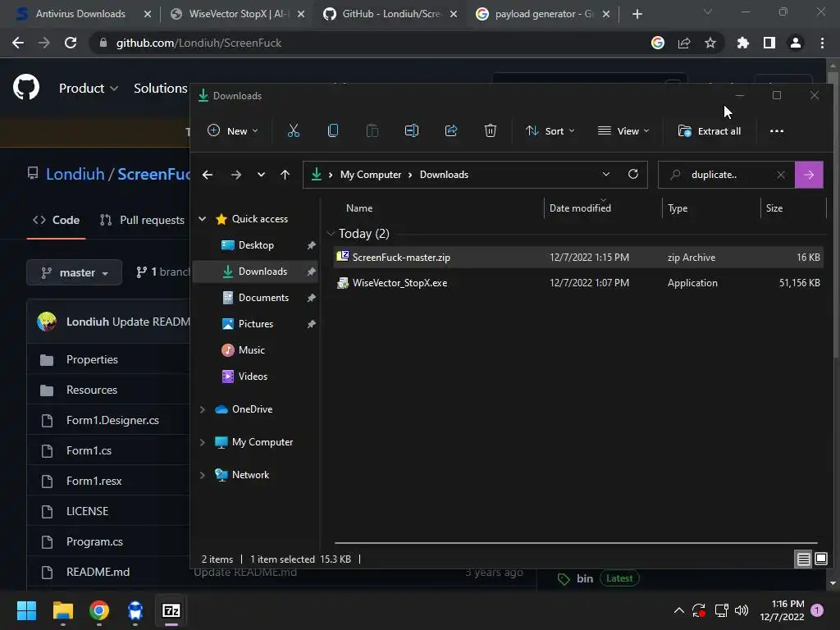Open Windows Start menu

(x=26, y=610)
